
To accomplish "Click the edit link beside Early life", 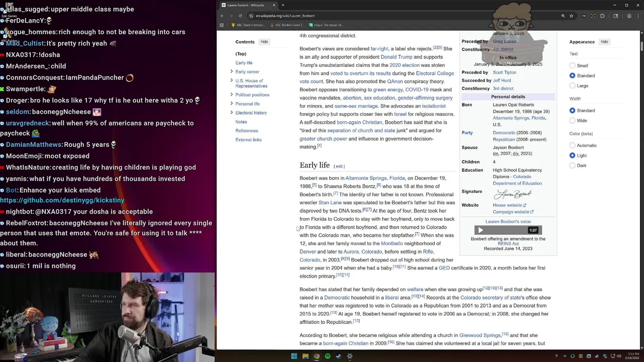I will 339,166.
